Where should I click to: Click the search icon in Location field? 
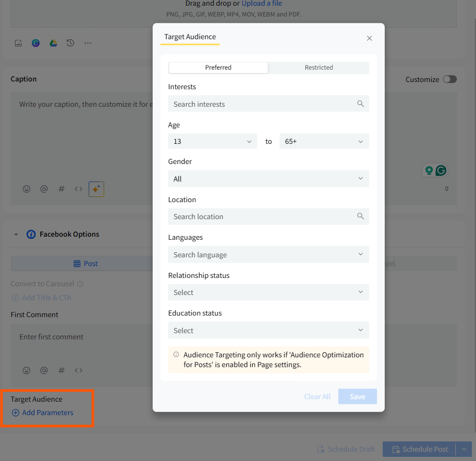pyautogui.click(x=360, y=216)
